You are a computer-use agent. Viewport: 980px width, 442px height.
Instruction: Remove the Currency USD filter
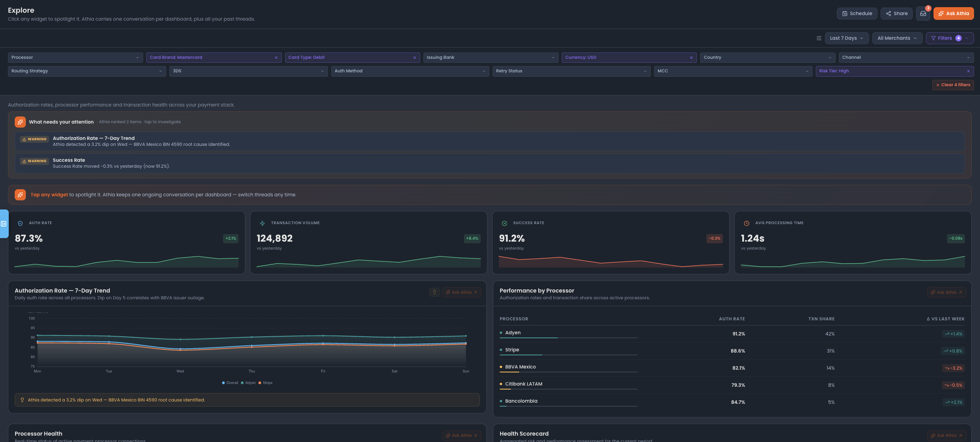click(x=691, y=58)
